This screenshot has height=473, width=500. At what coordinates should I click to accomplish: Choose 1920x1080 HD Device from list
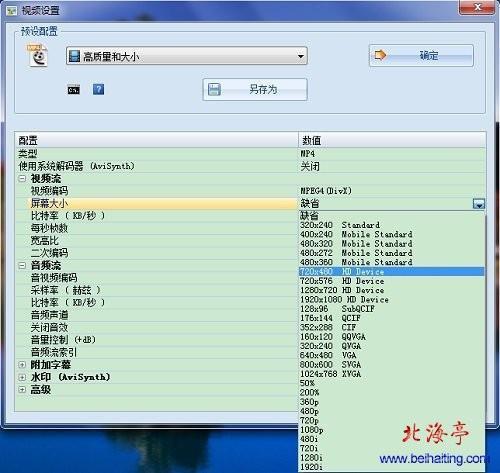click(x=391, y=300)
